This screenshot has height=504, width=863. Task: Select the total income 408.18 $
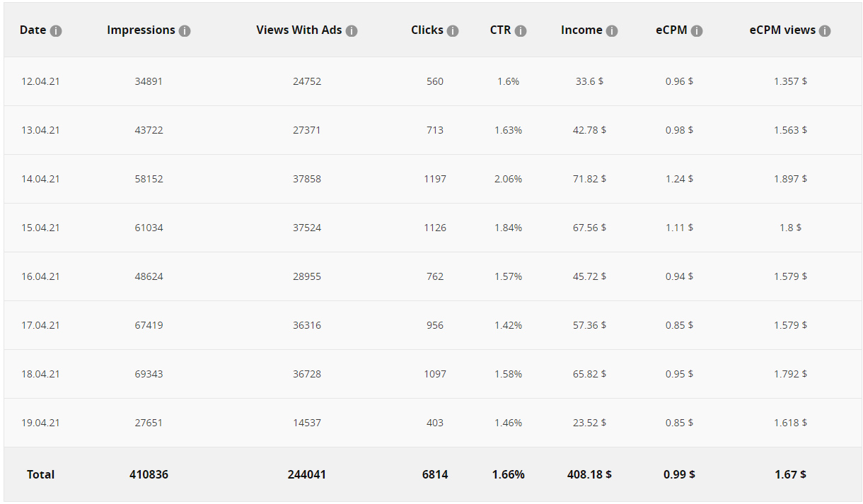pos(589,474)
